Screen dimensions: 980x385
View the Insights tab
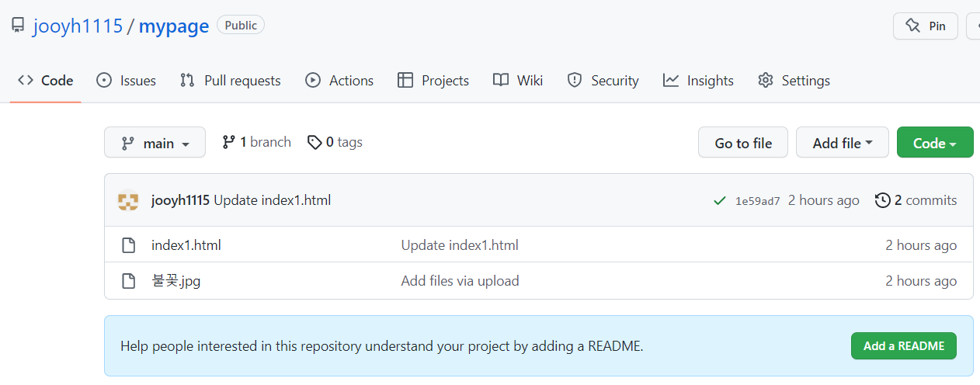pyautogui.click(x=698, y=80)
